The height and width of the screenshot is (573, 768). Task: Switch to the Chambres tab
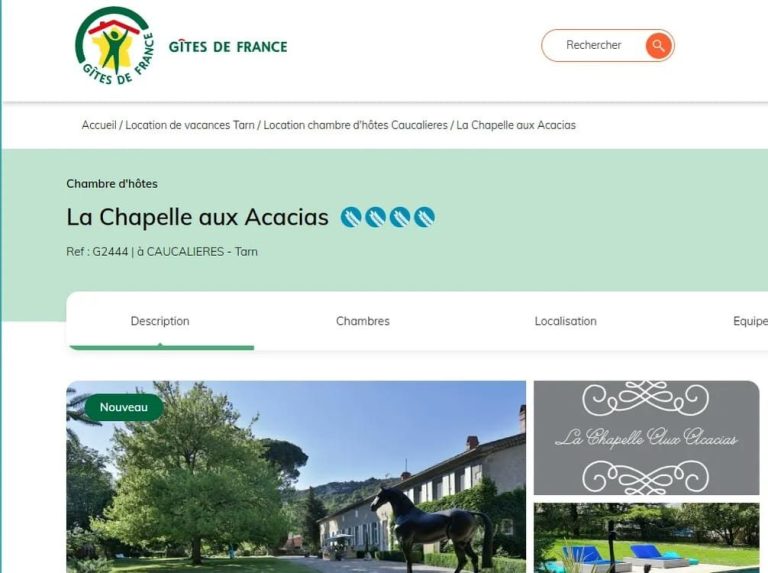[363, 321]
